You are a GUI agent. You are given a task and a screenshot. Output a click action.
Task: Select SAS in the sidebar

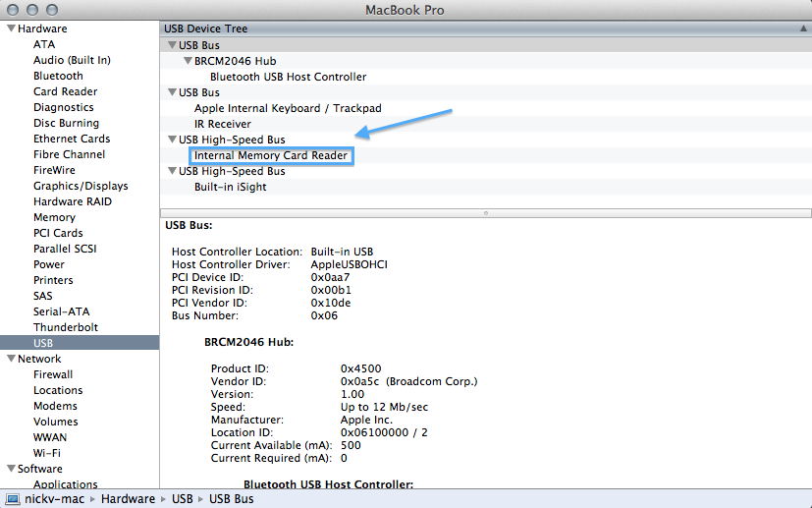(x=43, y=296)
